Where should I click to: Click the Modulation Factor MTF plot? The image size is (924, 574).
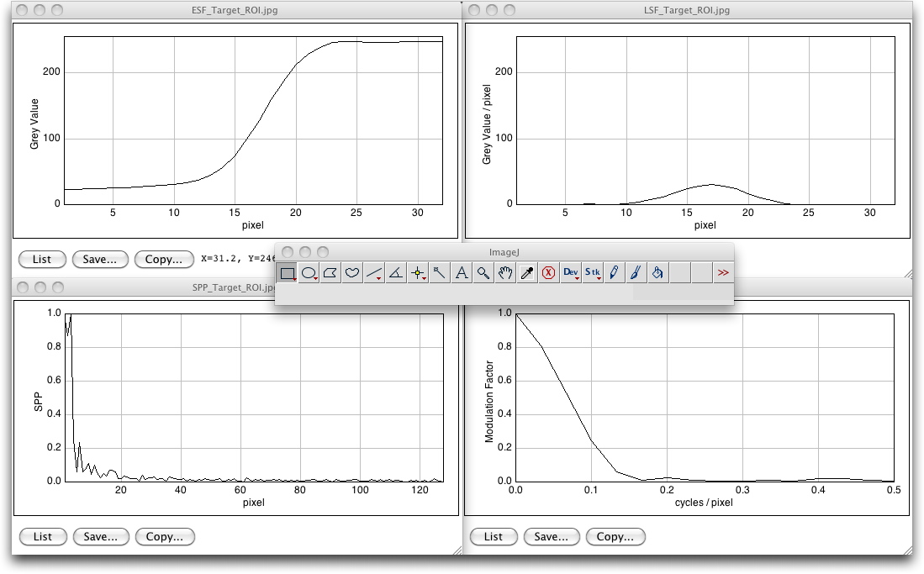pyautogui.click(x=705, y=398)
